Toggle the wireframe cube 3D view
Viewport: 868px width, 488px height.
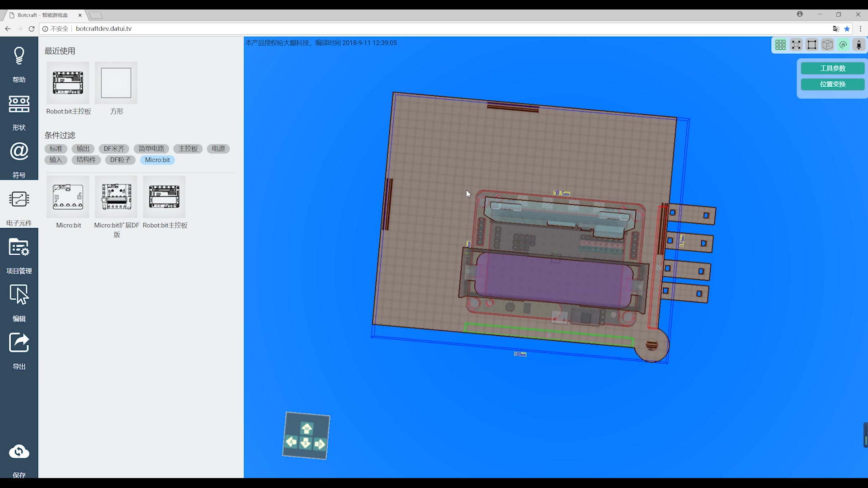click(x=827, y=45)
